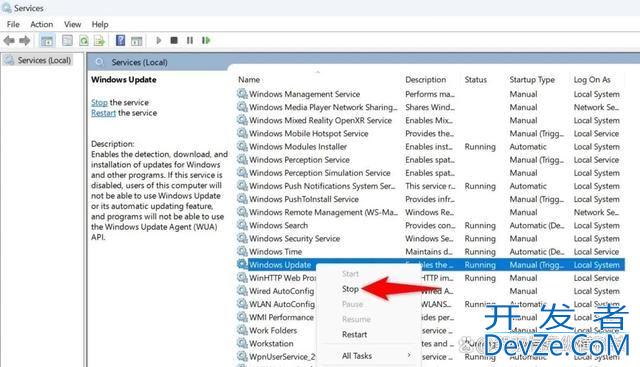Click the Stop Service square icon
This screenshot has height=367, width=640.
(x=174, y=40)
